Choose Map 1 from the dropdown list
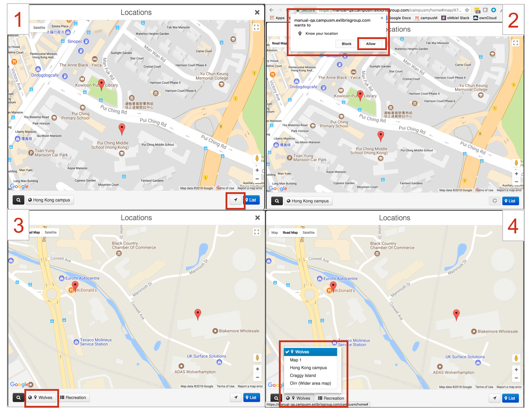Image resolution: width=532 pixels, height=408 pixels. point(311,360)
